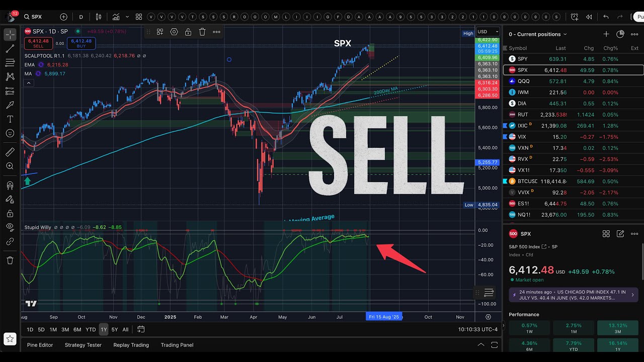This screenshot has height=362, width=644.
Task: Toggle stay in drawing mode
Action: point(10,199)
